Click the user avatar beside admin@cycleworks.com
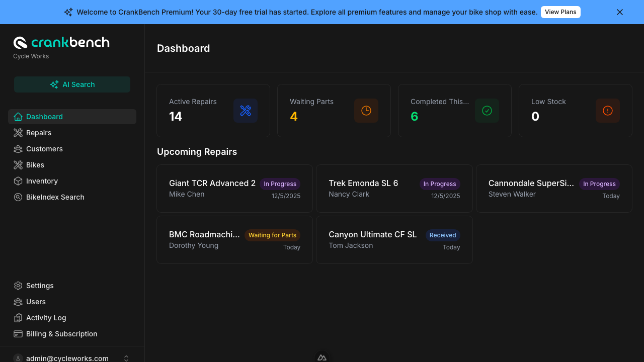The height and width of the screenshot is (362, 644). pos(18,357)
